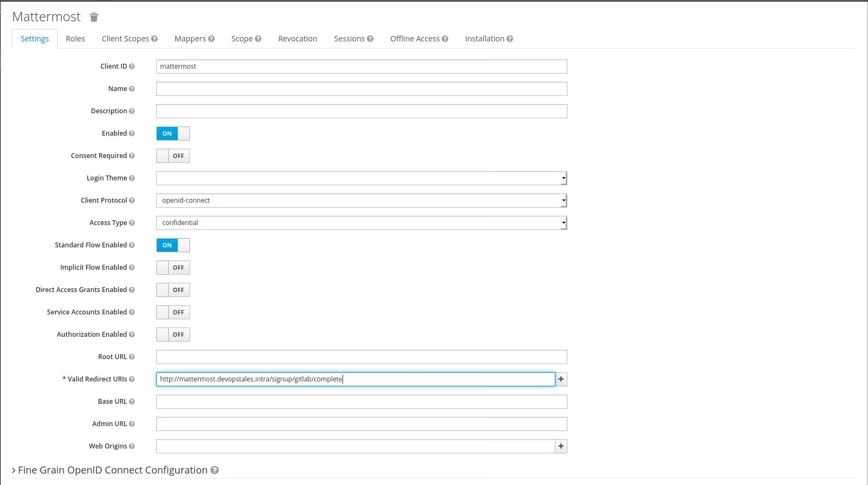Screen dimensions: 868x485
Task: Click the help icon next to Root URL
Action: [x=132, y=357]
